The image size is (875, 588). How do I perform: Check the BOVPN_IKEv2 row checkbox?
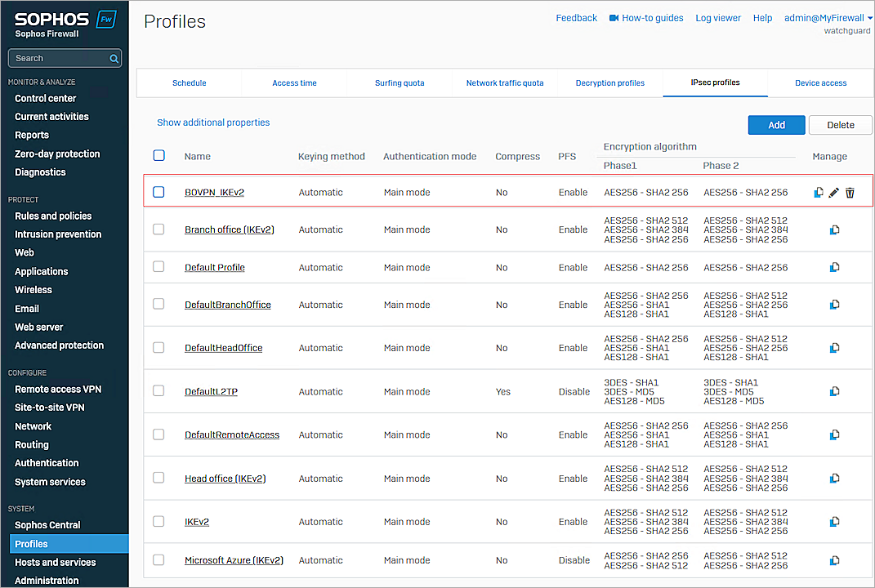point(159,192)
